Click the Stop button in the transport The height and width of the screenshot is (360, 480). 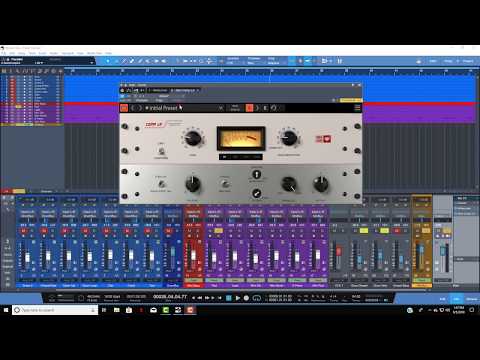tap(229, 298)
